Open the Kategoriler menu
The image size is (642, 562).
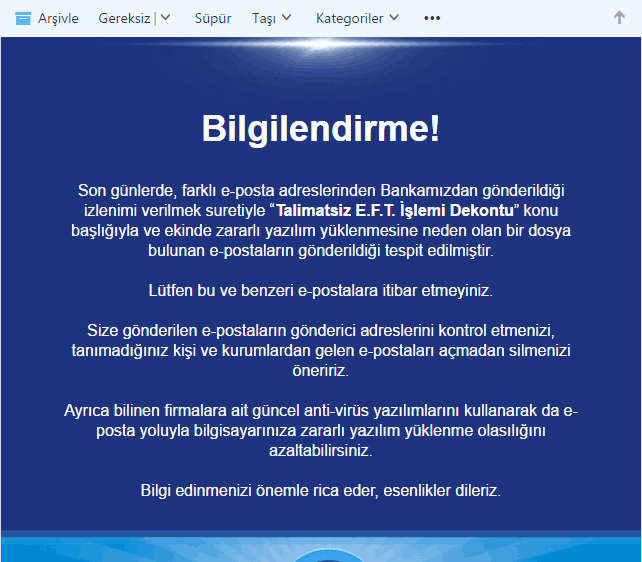coord(349,18)
